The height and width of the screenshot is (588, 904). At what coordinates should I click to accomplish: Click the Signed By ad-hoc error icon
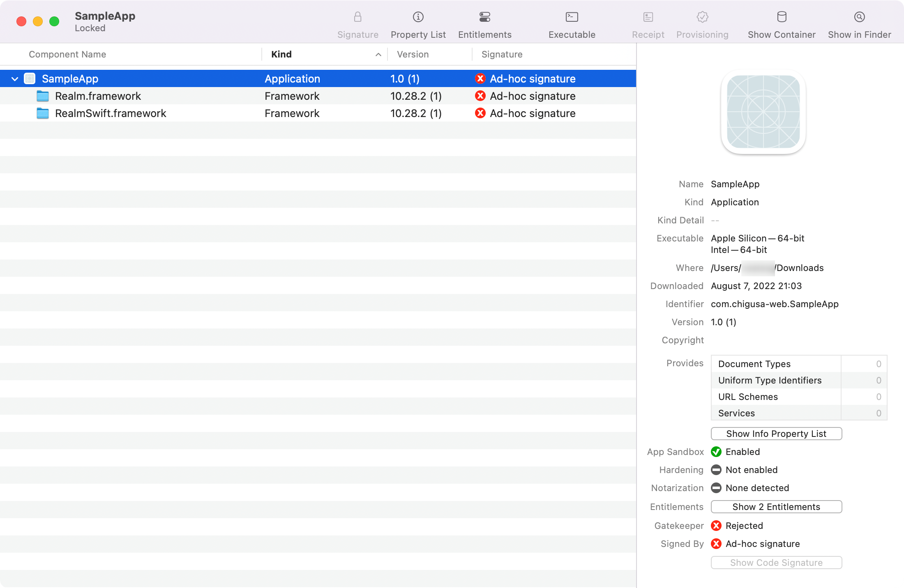(716, 544)
